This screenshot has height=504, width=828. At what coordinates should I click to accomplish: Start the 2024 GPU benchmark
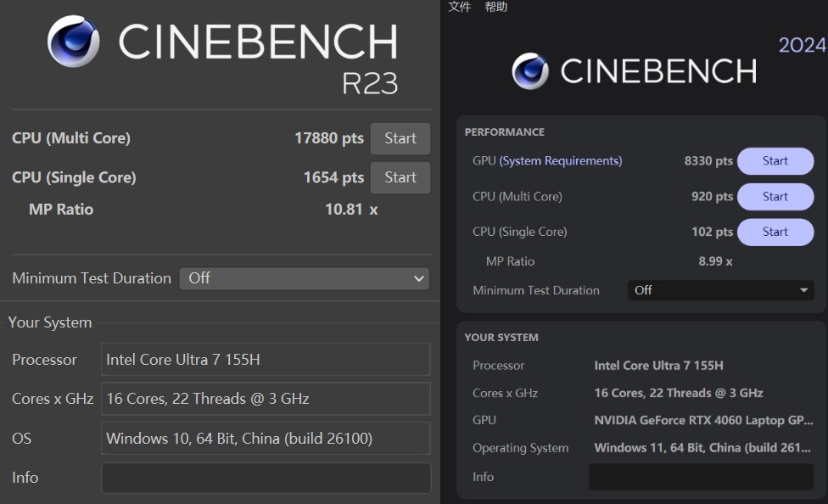[775, 161]
